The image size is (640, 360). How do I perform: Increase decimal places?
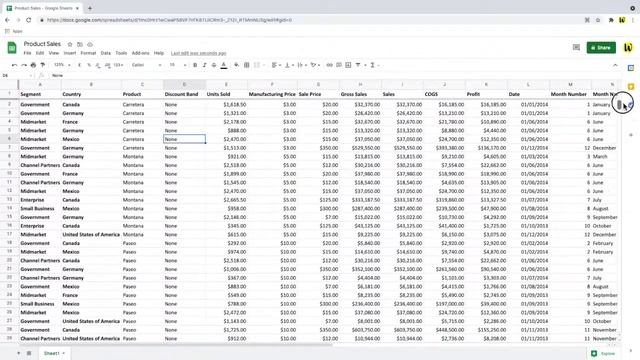pos(107,65)
